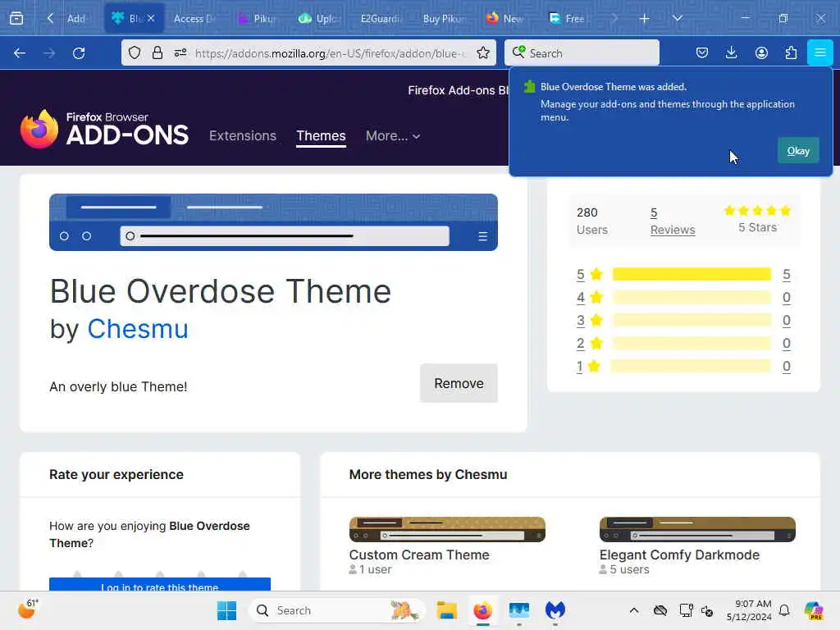This screenshot has width=840, height=630.
Task: Open the Themes section
Action: (321, 135)
